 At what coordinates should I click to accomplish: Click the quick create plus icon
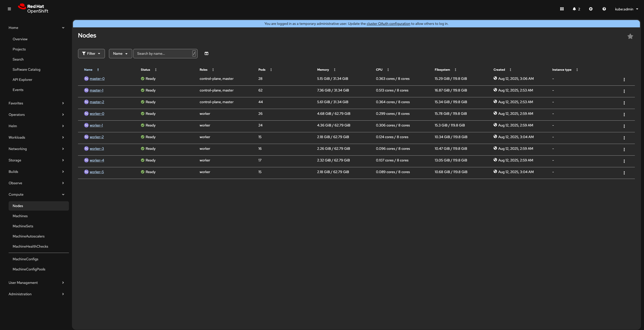591,9
